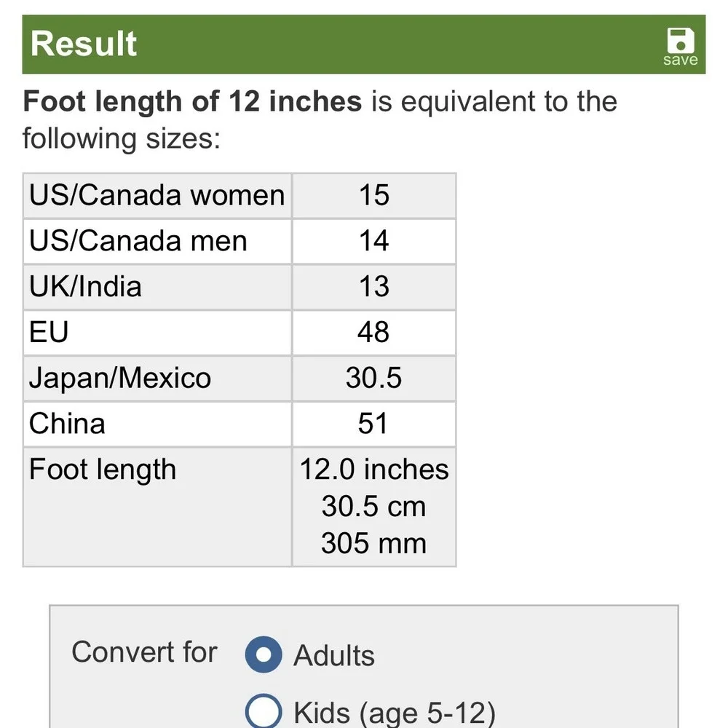Image resolution: width=728 pixels, height=728 pixels.
Task: Click the 30.5 cm foot length value
Action: tap(373, 506)
